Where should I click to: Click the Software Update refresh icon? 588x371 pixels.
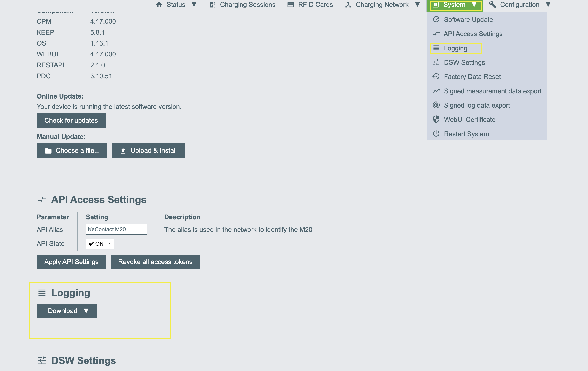(436, 20)
